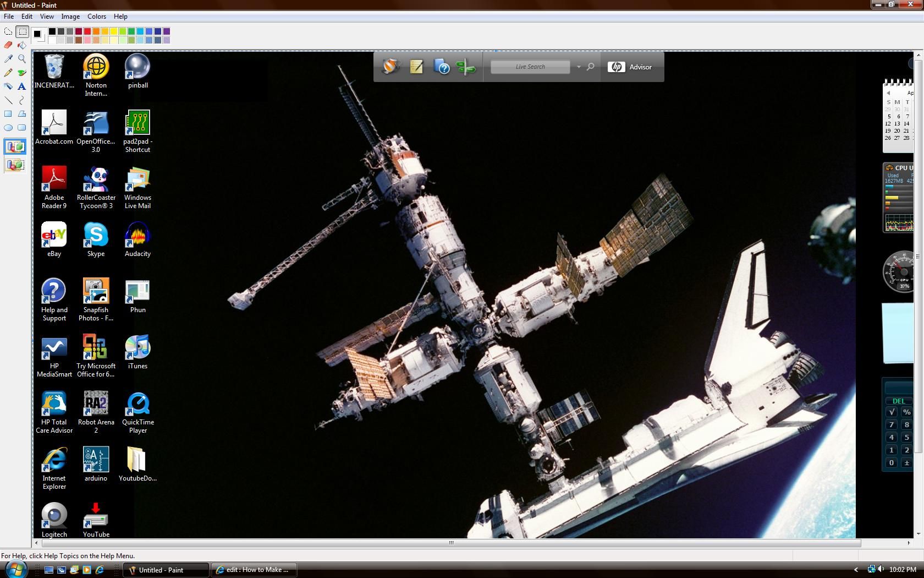The width and height of the screenshot is (924, 578).
Task: Choose the Pencil tool
Action: pyautogui.click(x=8, y=73)
